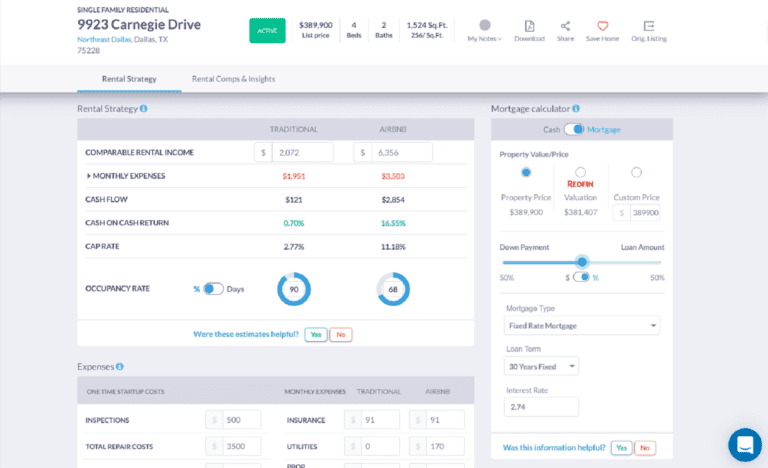
Task: Select the Rental Strategy tab
Action: (x=127, y=79)
